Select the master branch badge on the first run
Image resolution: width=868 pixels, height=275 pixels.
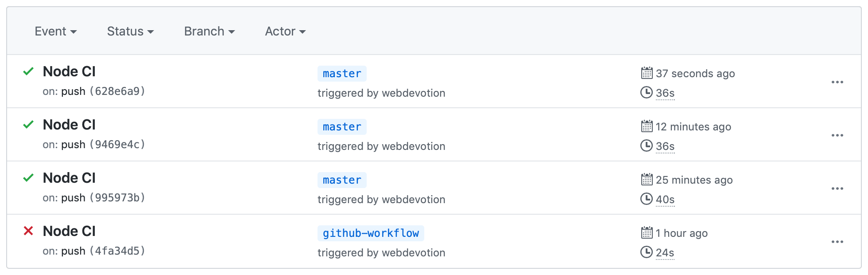click(341, 73)
